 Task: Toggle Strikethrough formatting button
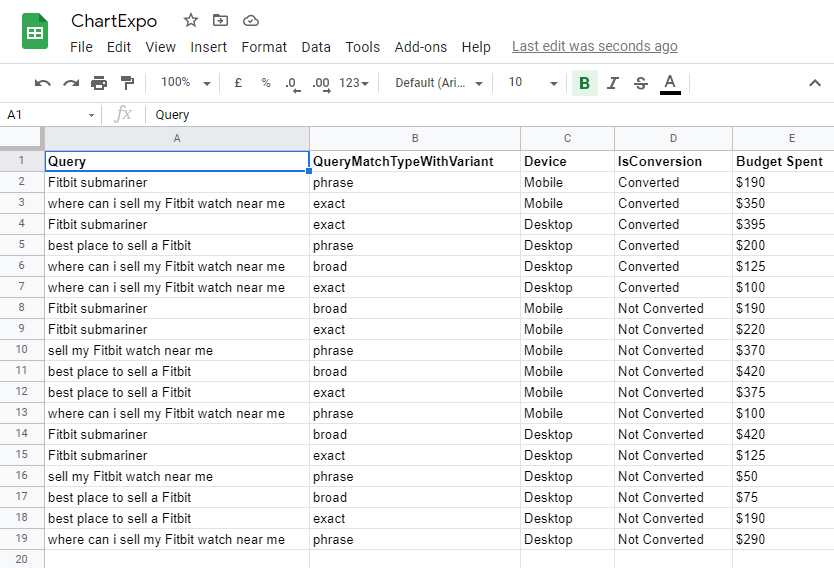click(x=641, y=83)
